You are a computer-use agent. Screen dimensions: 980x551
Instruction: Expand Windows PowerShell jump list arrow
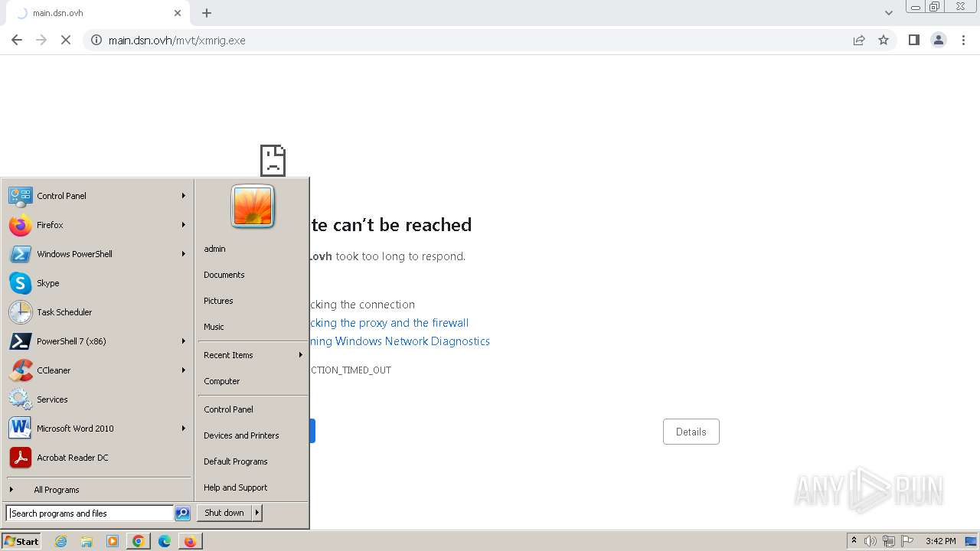(184, 254)
